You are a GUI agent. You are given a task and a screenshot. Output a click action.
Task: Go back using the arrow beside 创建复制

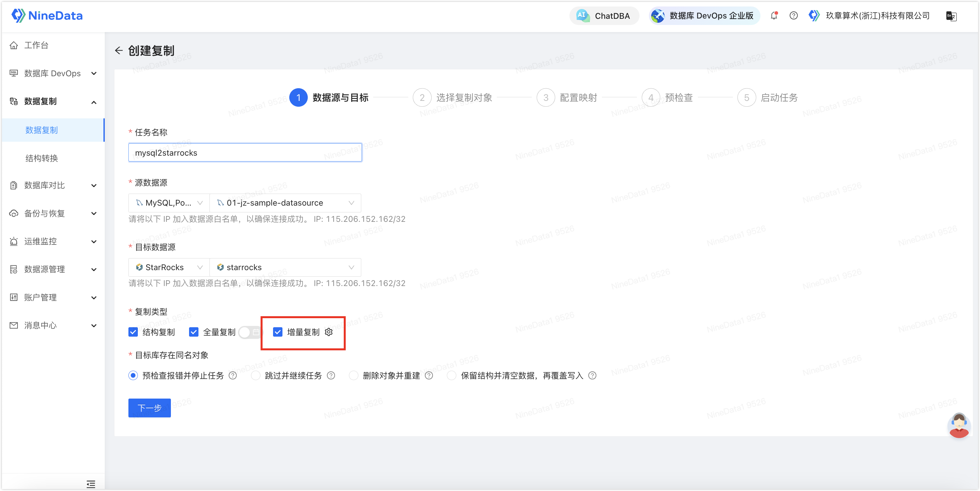(119, 51)
